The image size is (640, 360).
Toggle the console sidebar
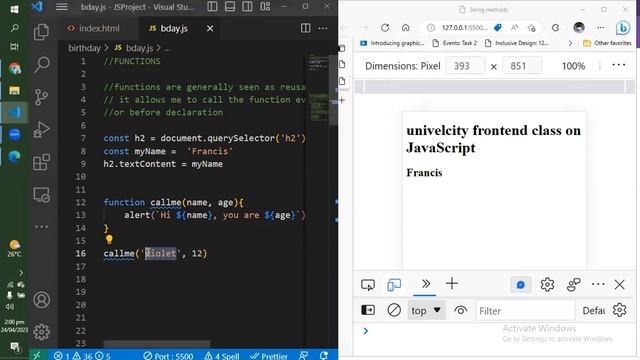(x=368, y=310)
